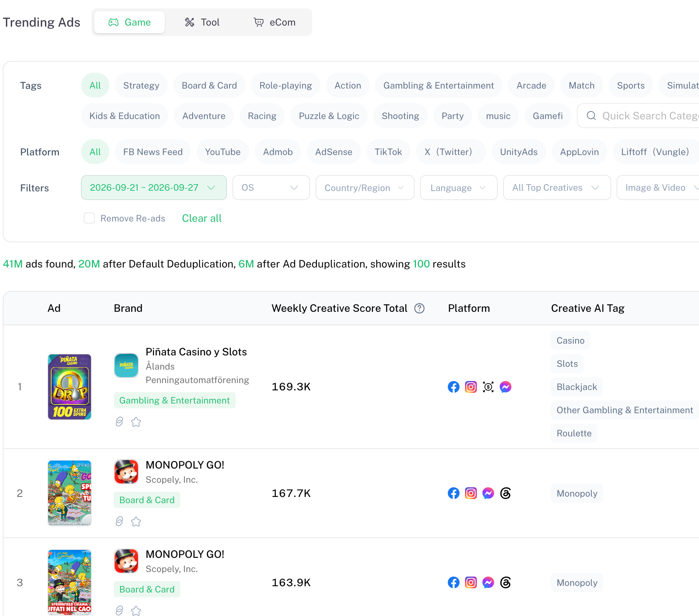This screenshot has height=616, width=699.
Task: Open the Country/Region dropdown
Action: click(365, 188)
